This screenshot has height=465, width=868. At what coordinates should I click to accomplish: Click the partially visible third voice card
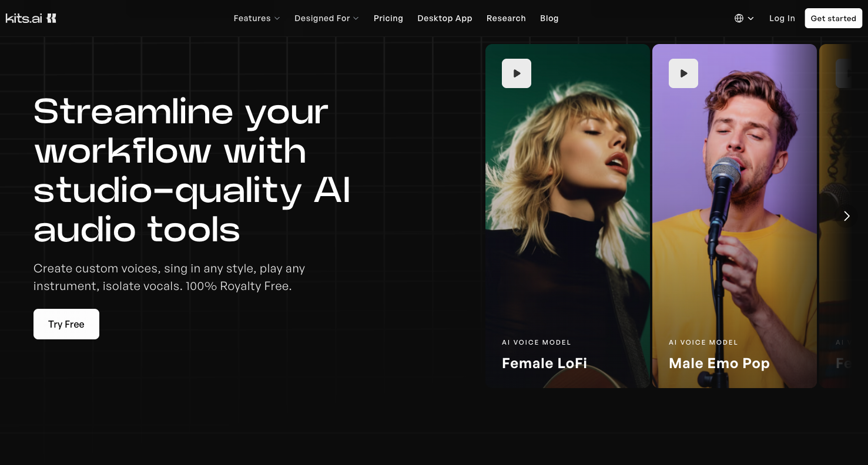pyautogui.click(x=836, y=294)
